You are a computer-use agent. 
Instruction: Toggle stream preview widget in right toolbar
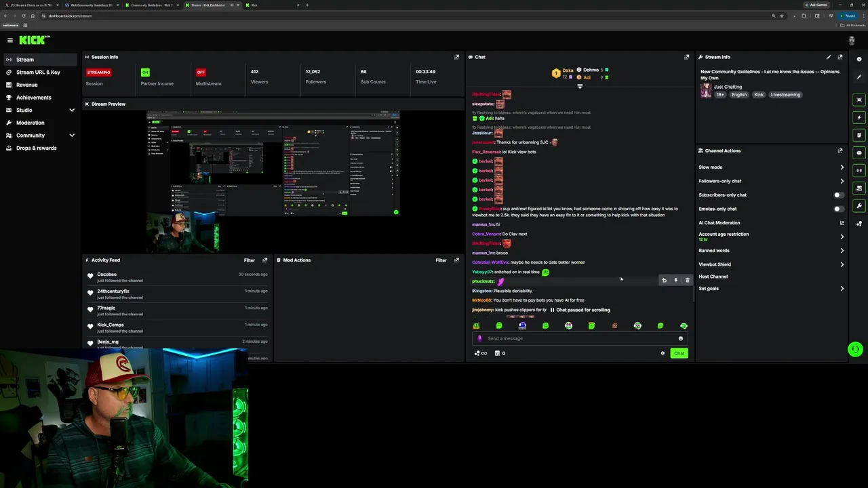pyautogui.click(x=859, y=100)
